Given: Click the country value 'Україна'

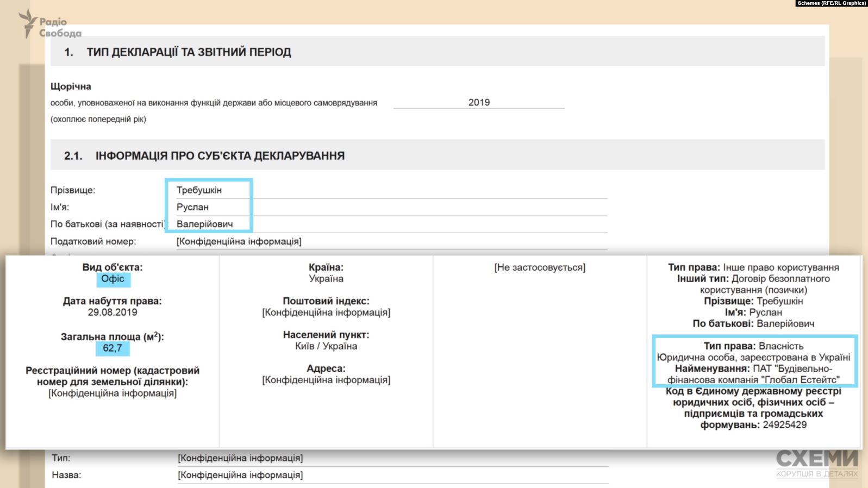Looking at the screenshot, I should pos(326,279).
